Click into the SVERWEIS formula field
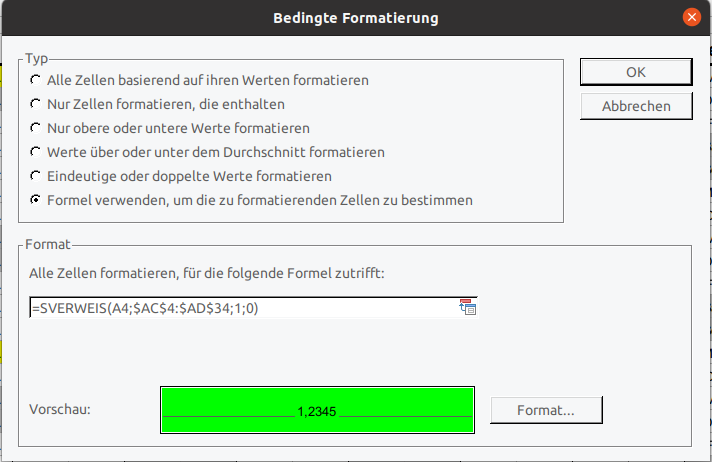This screenshot has width=712, height=462. pos(240,308)
